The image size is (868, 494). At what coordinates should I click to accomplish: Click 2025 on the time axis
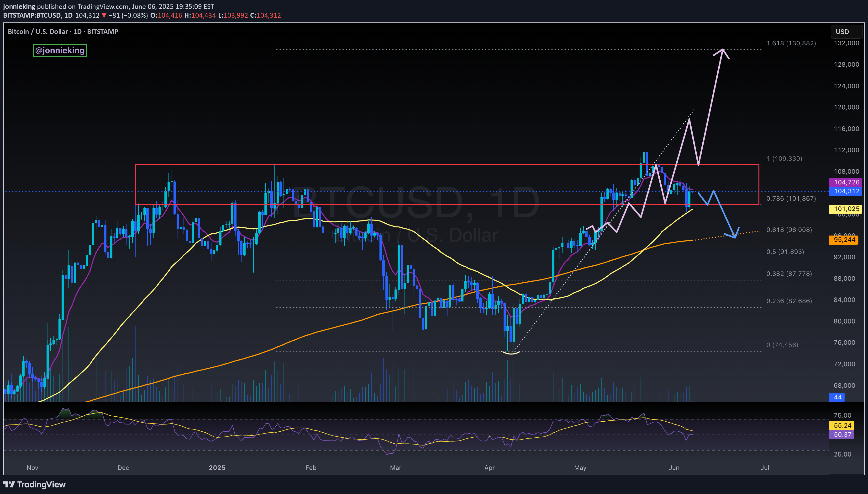(217, 467)
